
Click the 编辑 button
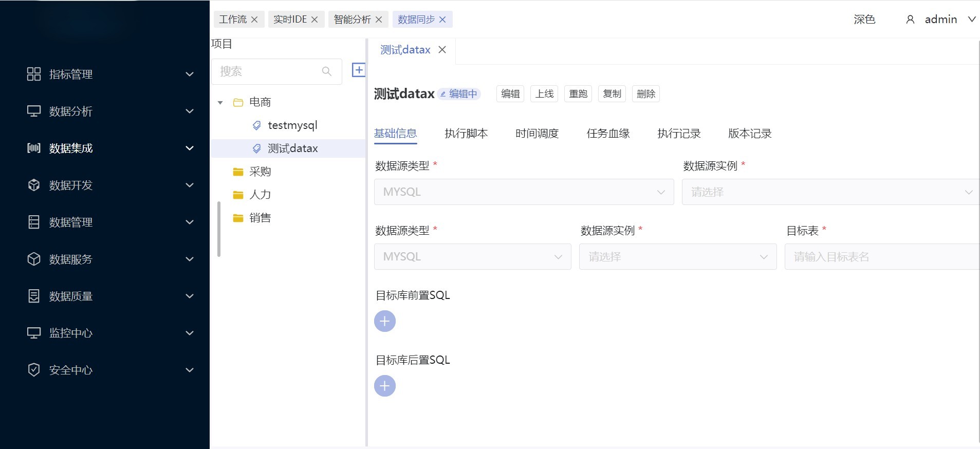click(510, 94)
